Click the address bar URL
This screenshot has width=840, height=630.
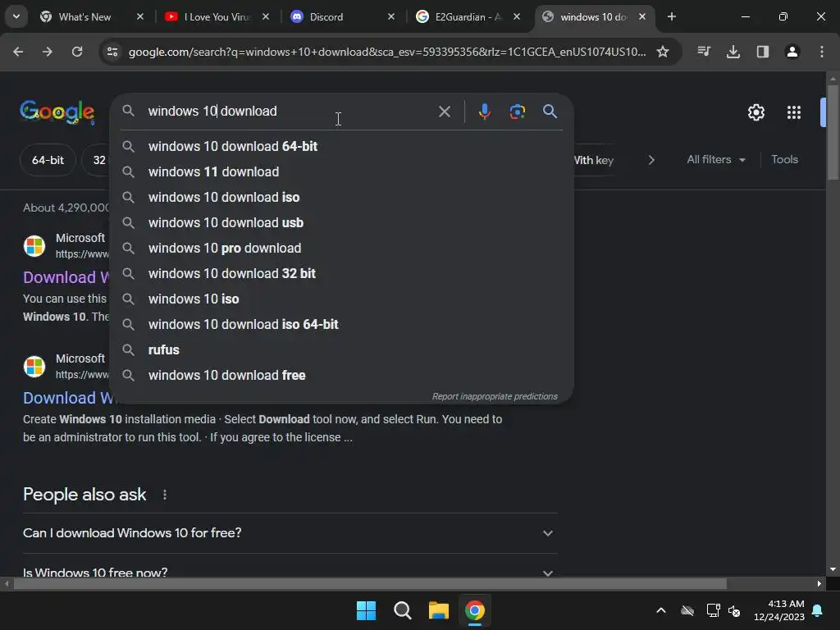pyautogui.click(x=387, y=52)
